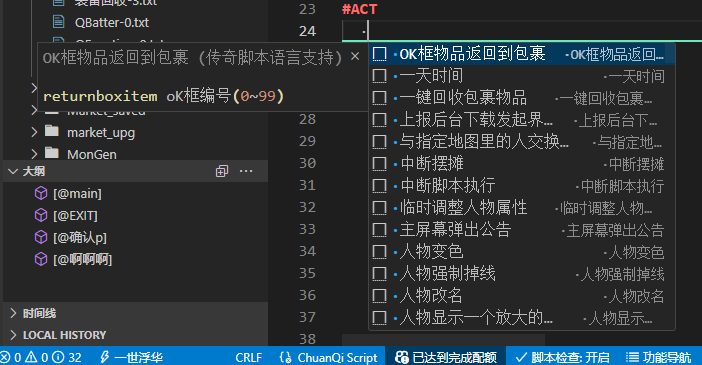This screenshot has width=702, height=365.
Task: Change language mode ChuanQi Script
Action: 329,357
